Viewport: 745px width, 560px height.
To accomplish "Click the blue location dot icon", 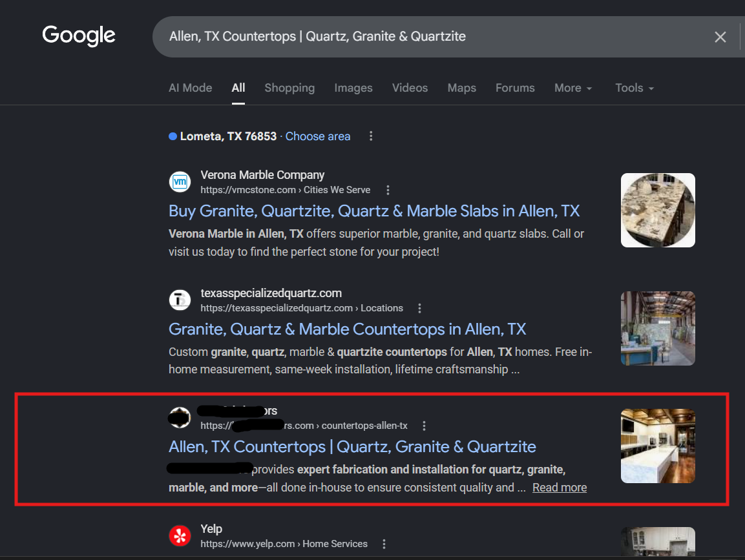I will tap(173, 136).
